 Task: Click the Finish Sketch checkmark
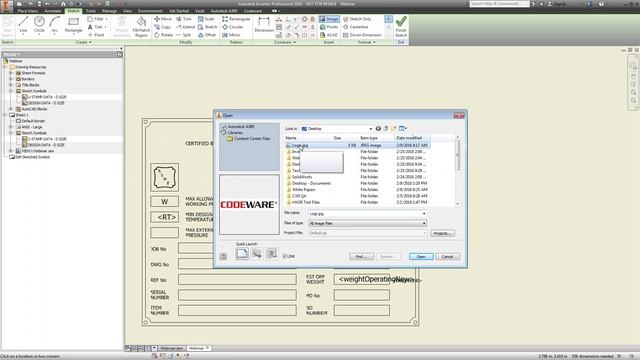click(401, 26)
